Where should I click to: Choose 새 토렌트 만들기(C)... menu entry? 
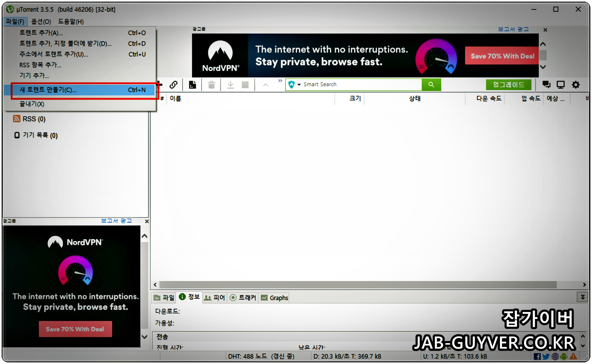(x=80, y=90)
